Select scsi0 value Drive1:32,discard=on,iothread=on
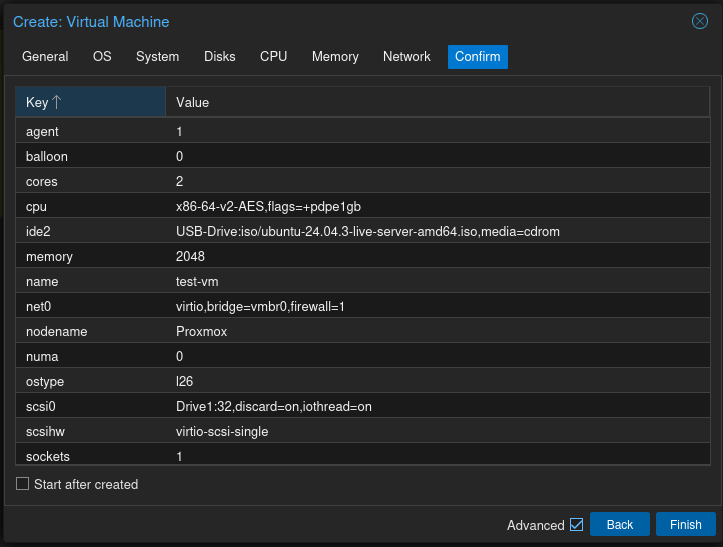723x547 pixels. pyautogui.click(x=273, y=406)
